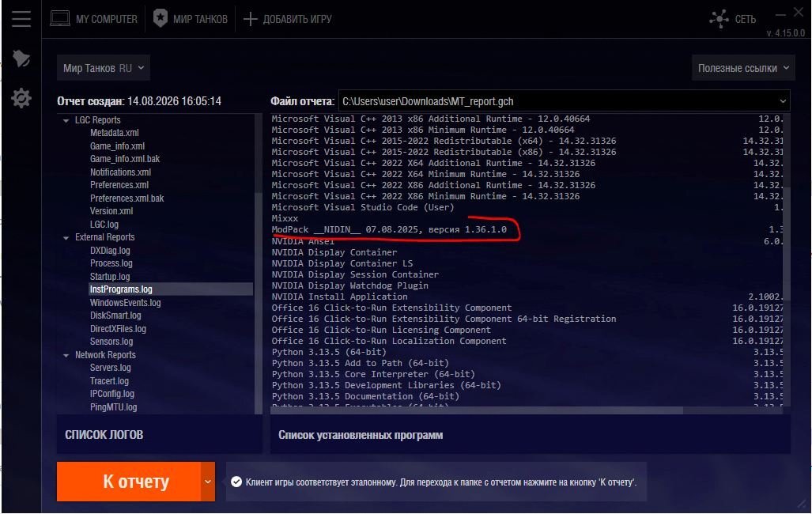The image size is (812, 514).
Task: Click the Отчет создан date text
Action: pos(139,101)
